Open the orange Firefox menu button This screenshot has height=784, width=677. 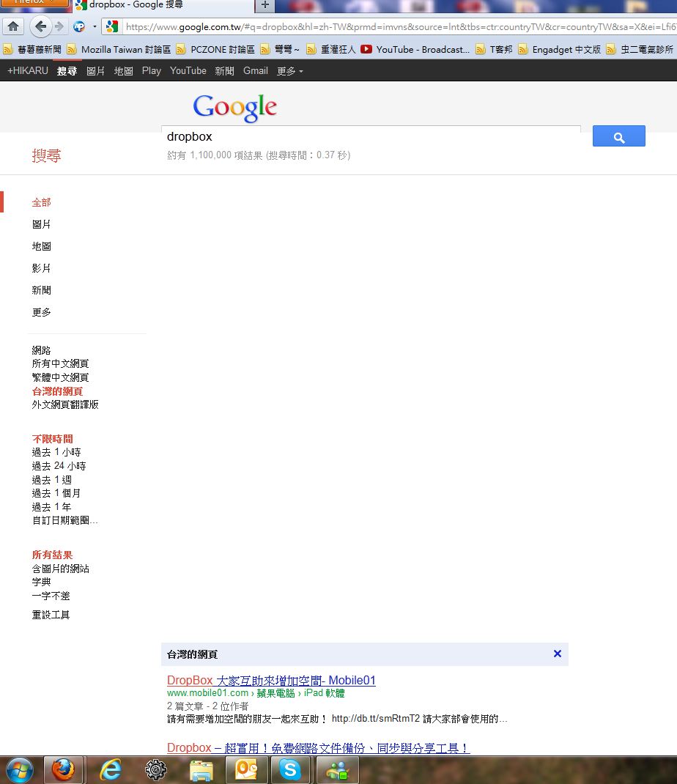(34, 3)
